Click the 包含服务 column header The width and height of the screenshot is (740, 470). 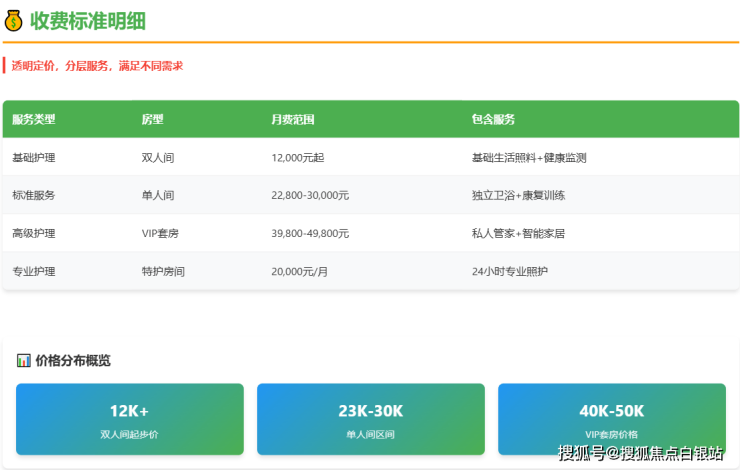click(493, 119)
